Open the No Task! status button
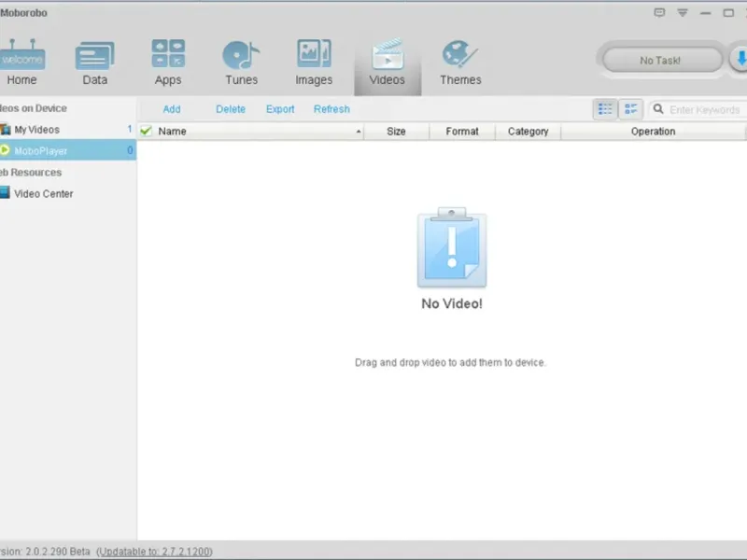The width and height of the screenshot is (747, 560). click(x=663, y=60)
